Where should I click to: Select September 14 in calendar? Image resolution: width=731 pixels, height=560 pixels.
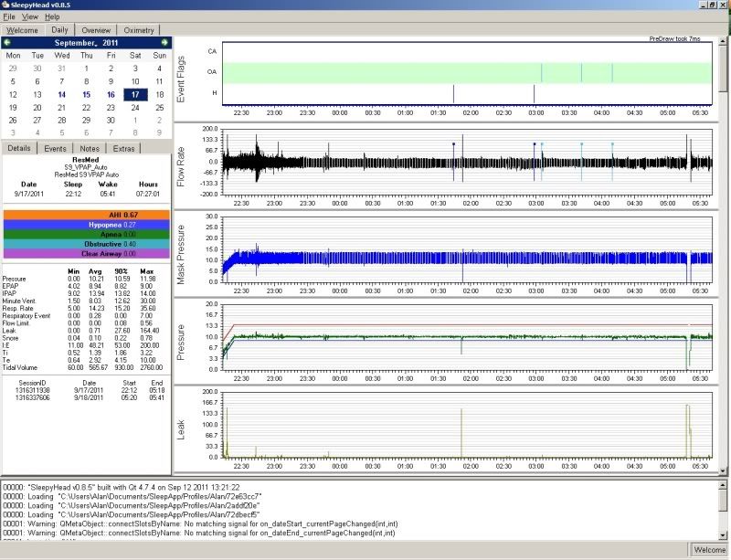tap(61, 95)
